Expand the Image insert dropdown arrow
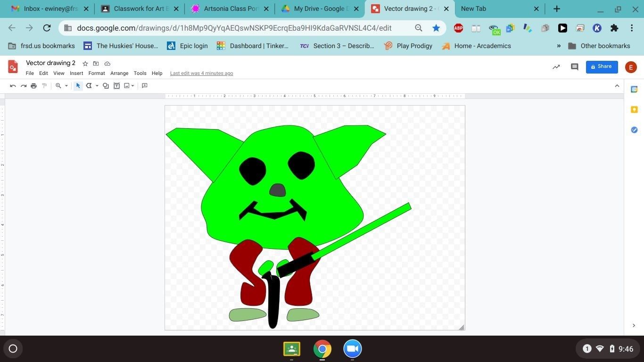 click(x=133, y=86)
